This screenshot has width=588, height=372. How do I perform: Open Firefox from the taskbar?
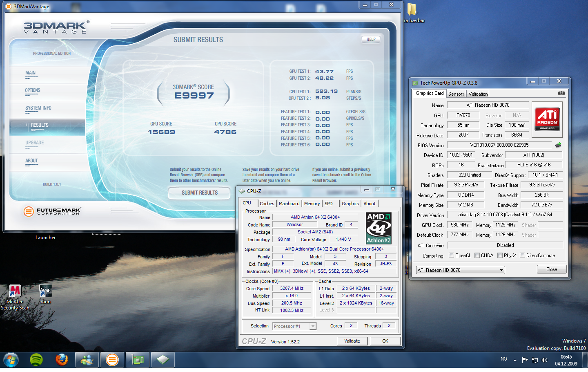62,360
